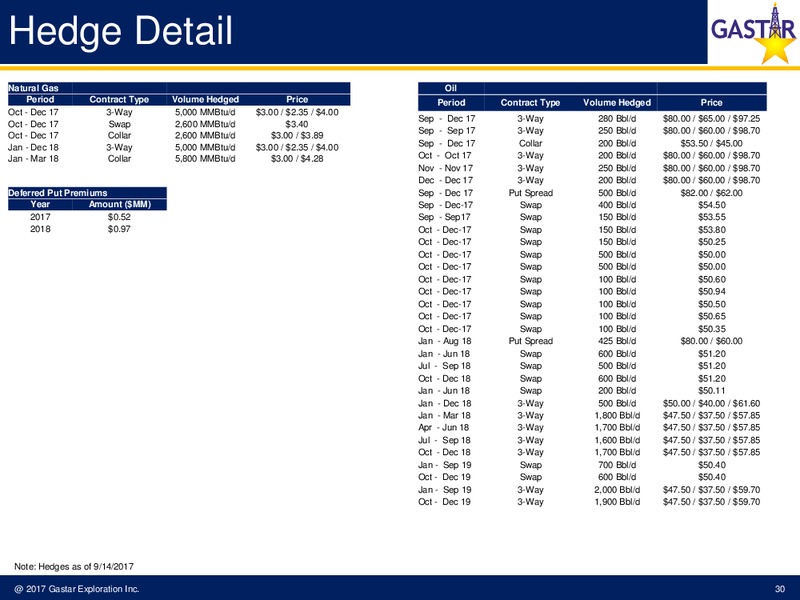Select the swap price "$53.80"

(711, 230)
